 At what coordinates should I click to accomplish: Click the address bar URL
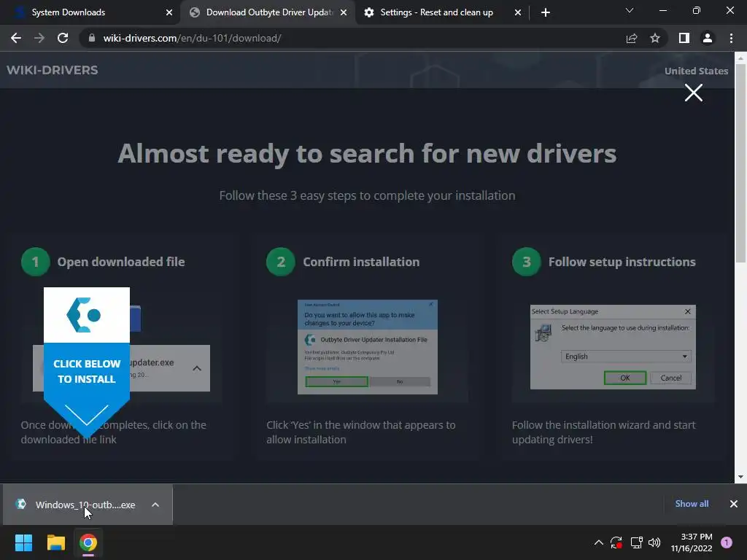coord(192,38)
